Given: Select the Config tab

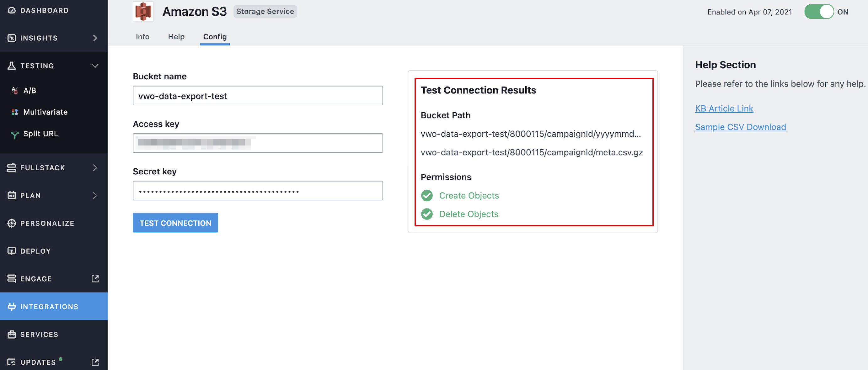Looking at the screenshot, I should [215, 37].
